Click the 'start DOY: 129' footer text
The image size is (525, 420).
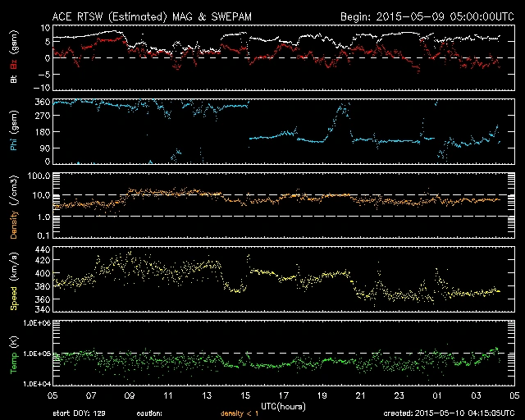79,413
